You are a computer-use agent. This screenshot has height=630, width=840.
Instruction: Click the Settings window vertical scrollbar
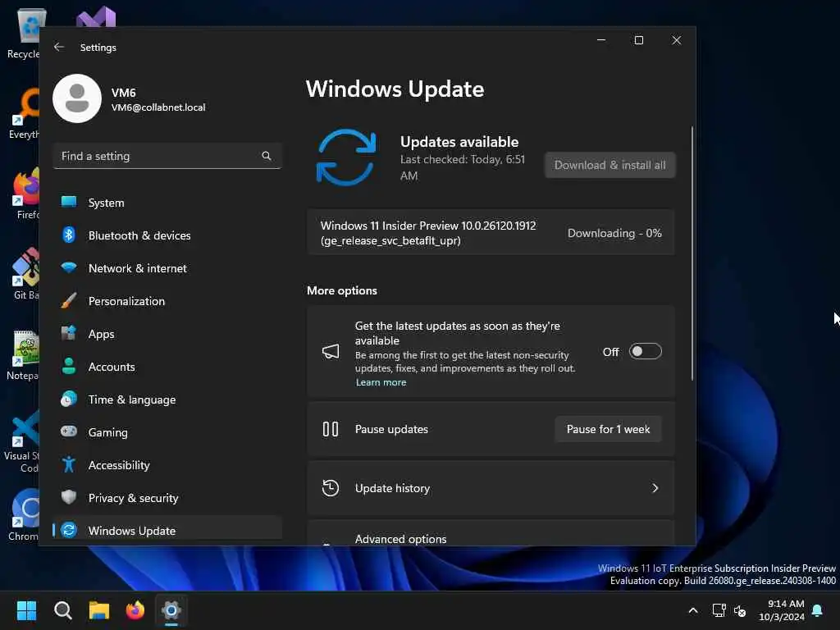tap(692, 253)
